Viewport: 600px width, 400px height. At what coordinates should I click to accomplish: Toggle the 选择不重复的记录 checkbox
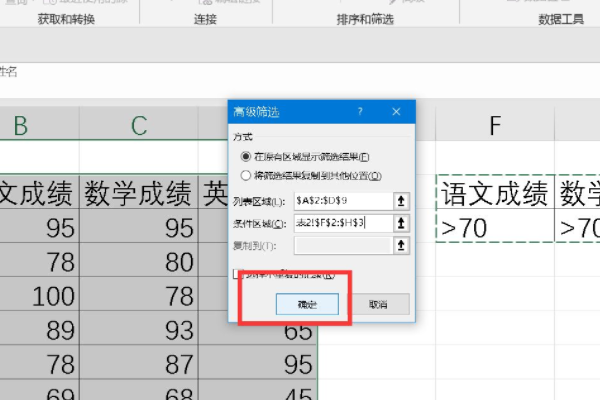tap(237, 274)
